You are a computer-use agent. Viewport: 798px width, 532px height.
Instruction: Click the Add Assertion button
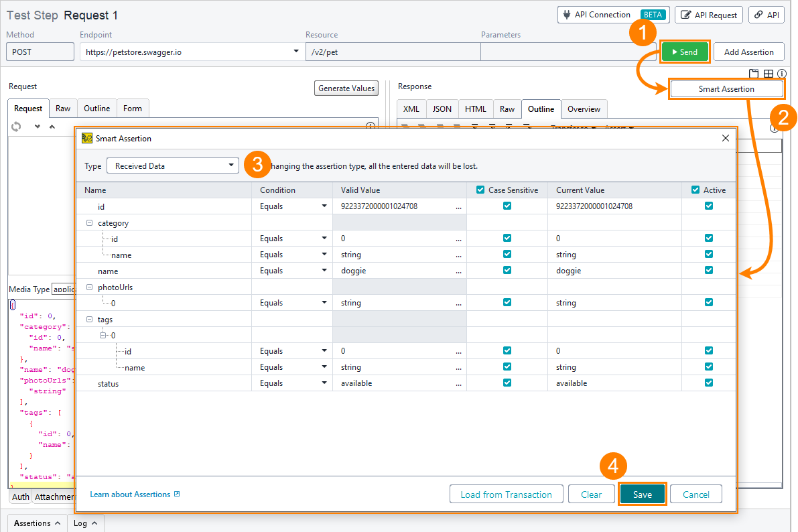point(748,52)
